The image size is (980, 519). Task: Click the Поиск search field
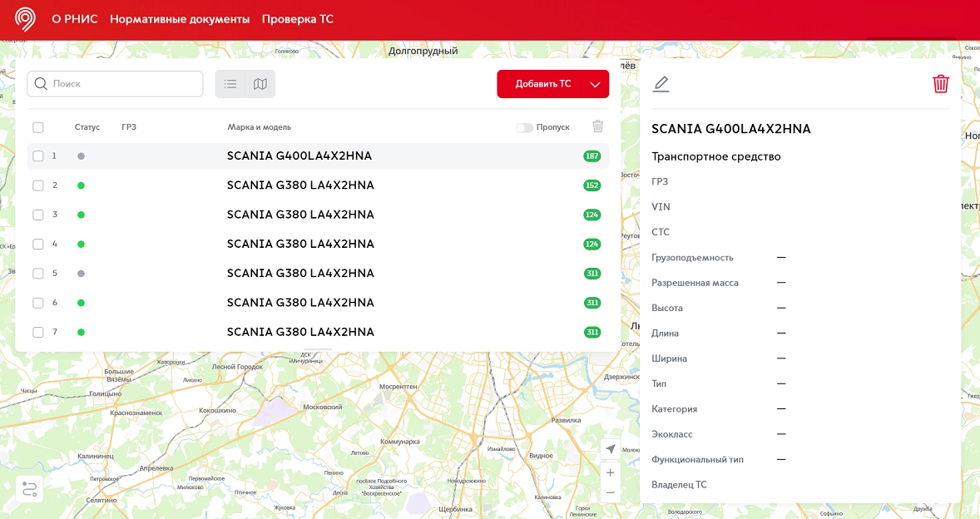pyautogui.click(x=115, y=84)
